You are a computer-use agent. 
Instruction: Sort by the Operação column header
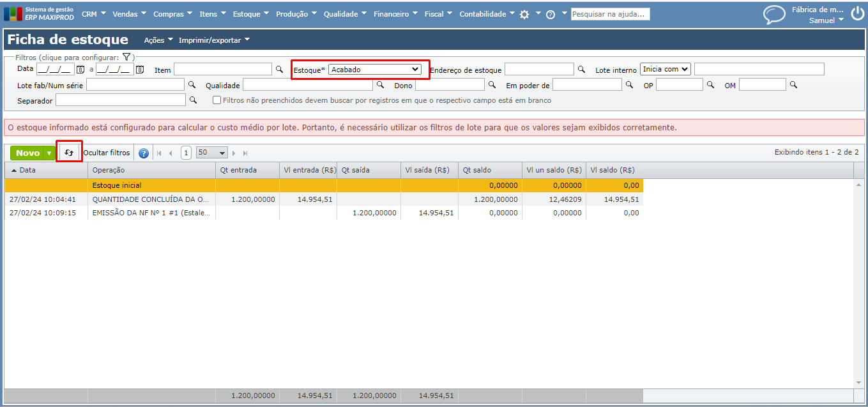point(151,170)
